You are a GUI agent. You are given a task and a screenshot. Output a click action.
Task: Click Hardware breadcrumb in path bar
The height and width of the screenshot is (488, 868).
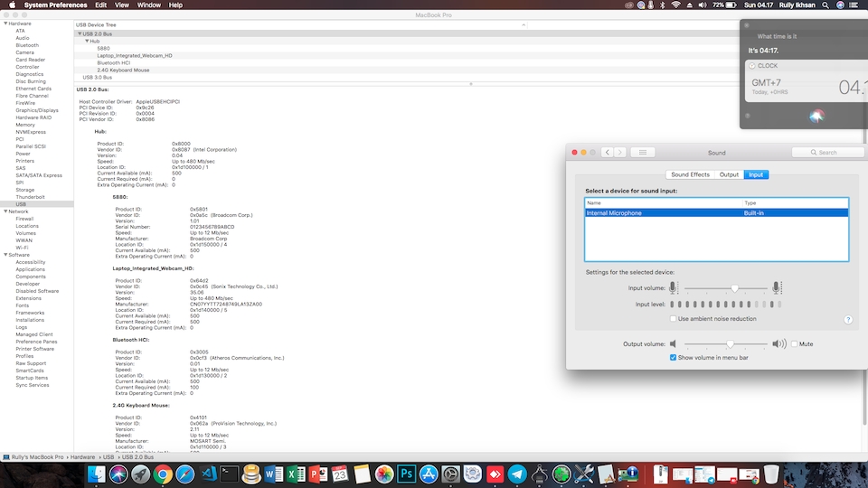tap(82, 457)
